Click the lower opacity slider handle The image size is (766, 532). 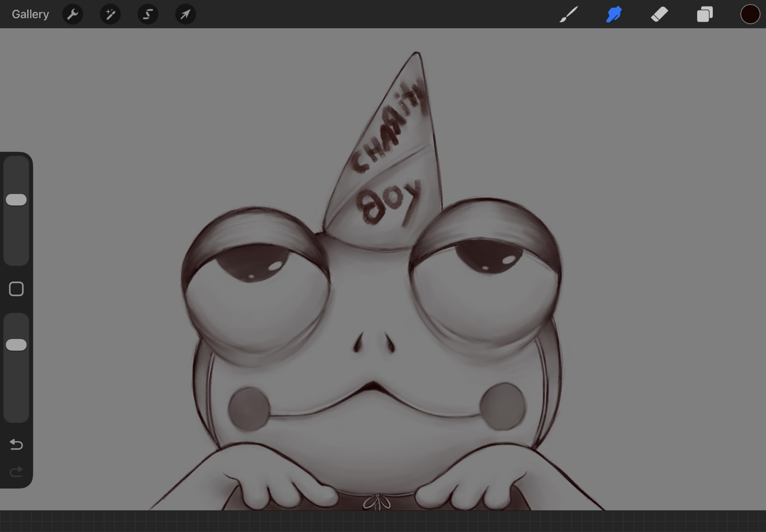point(16,345)
